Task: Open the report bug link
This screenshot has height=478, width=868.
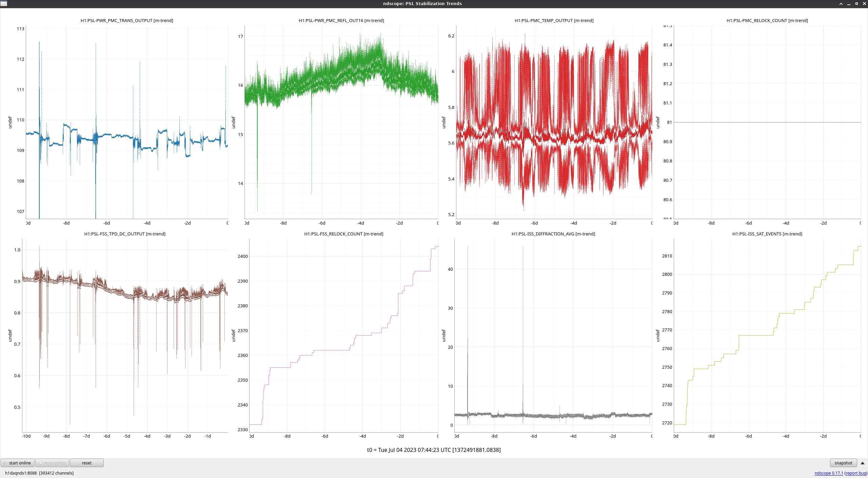Action: pos(856,473)
